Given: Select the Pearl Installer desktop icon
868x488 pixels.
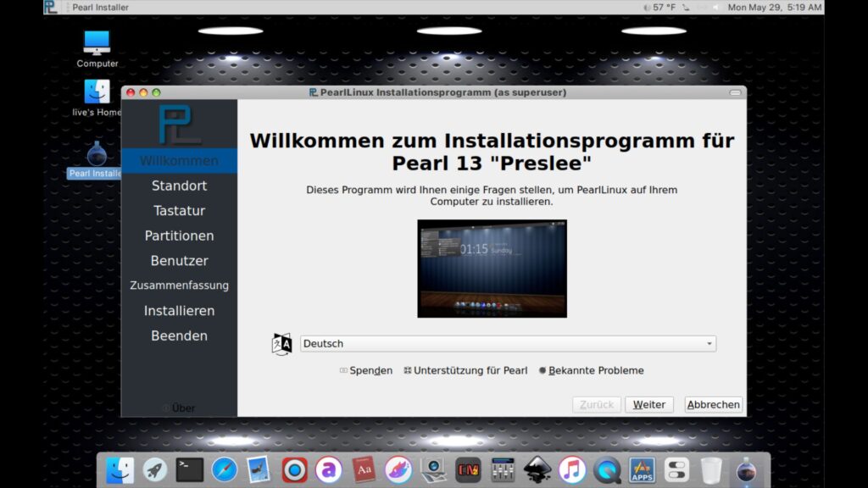Looking at the screenshot, I should pyautogui.click(x=95, y=159).
